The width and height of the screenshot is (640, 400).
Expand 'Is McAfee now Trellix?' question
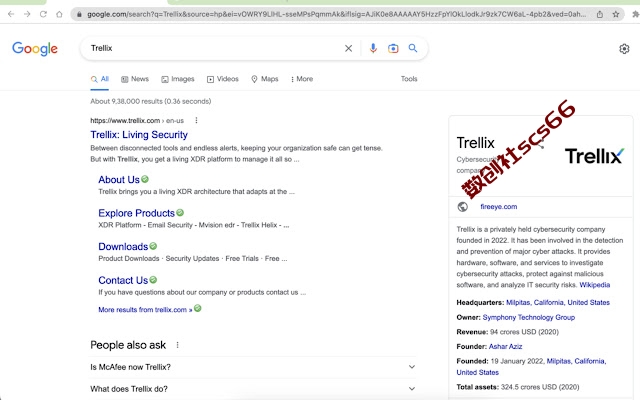click(252, 367)
